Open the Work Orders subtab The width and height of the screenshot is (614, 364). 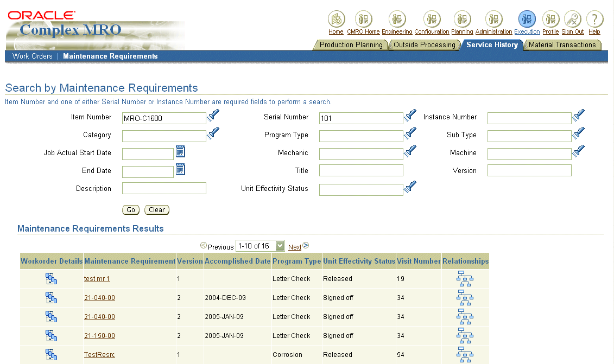(x=33, y=56)
